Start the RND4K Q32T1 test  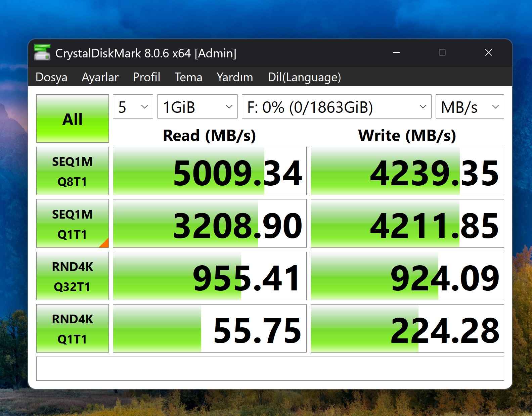click(72, 276)
